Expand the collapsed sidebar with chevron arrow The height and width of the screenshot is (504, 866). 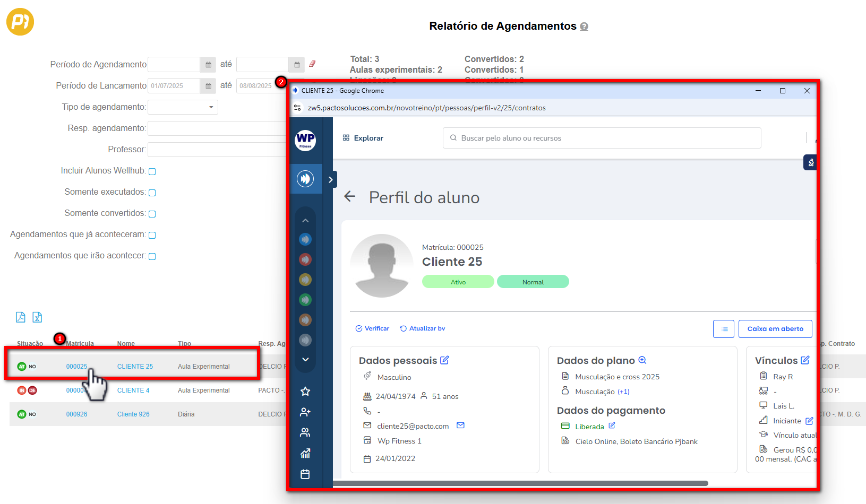tap(330, 180)
